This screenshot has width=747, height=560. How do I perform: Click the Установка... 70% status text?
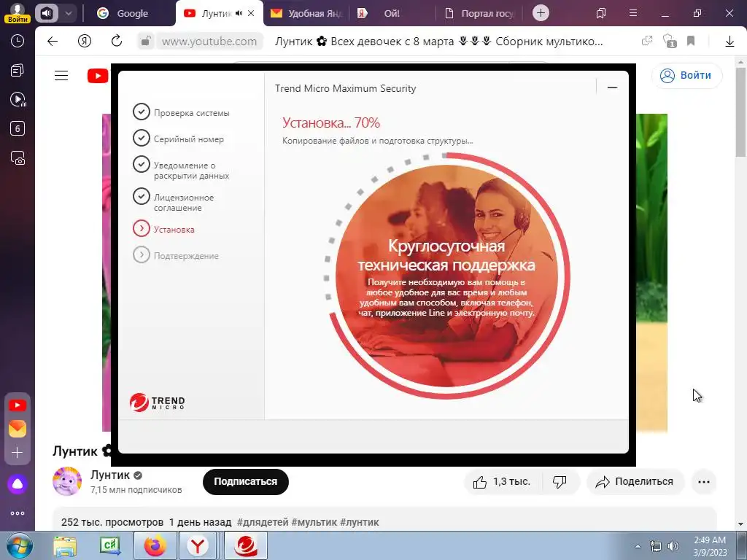[x=331, y=122]
